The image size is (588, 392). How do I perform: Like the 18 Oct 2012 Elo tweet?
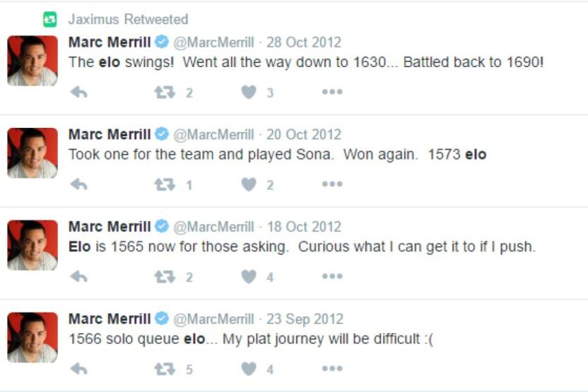pos(249,277)
